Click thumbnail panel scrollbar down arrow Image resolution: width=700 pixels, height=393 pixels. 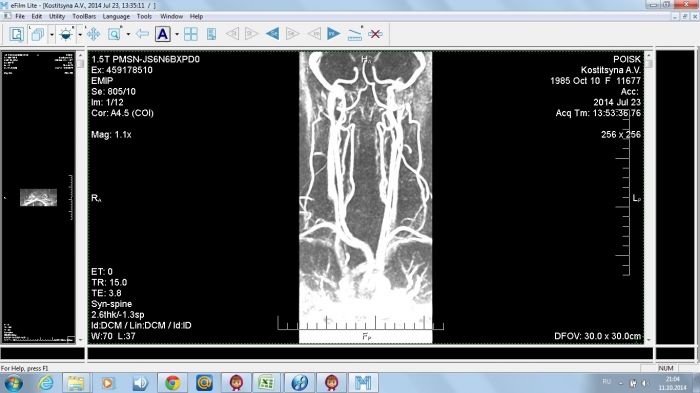pos(80,340)
